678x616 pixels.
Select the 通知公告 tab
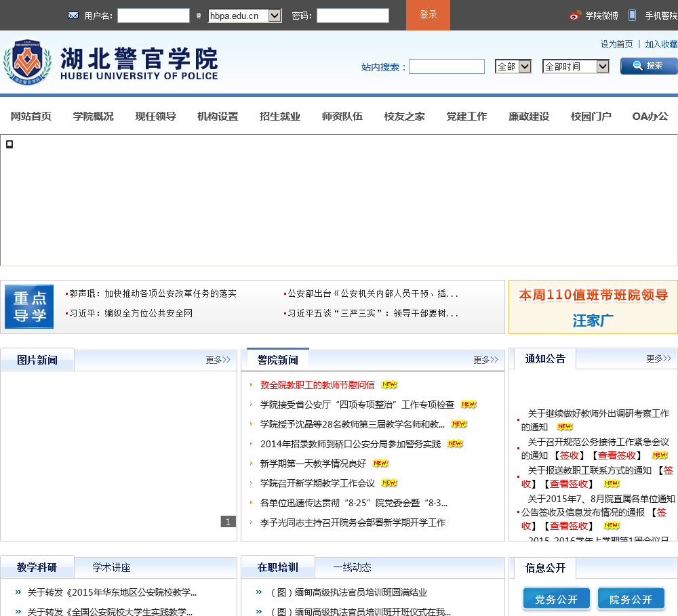click(x=545, y=358)
